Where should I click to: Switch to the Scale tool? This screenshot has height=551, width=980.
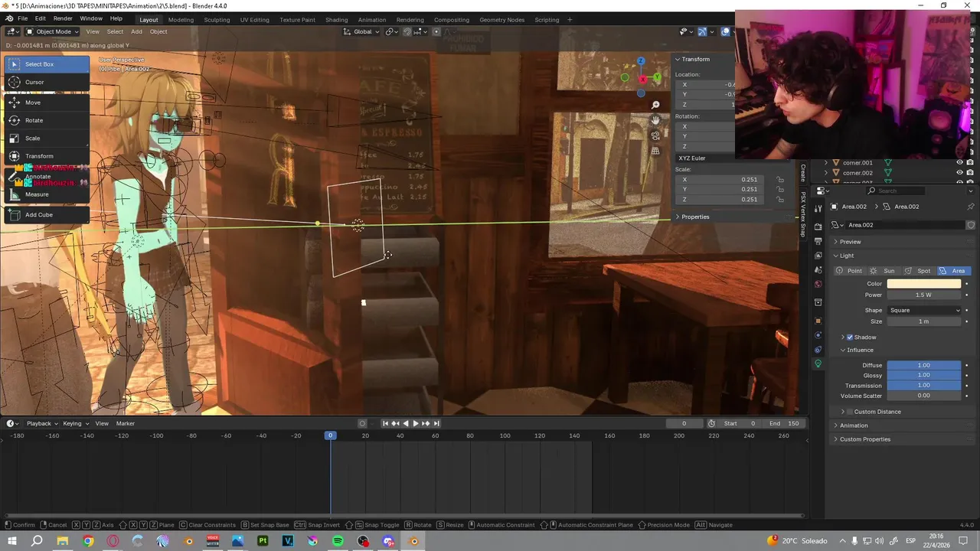(x=47, y=139)
